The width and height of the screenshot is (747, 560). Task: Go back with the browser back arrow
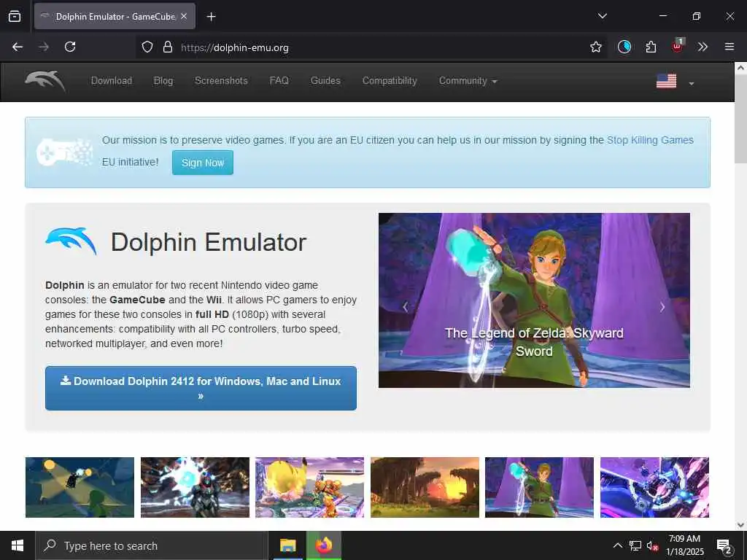click(18, 47)
